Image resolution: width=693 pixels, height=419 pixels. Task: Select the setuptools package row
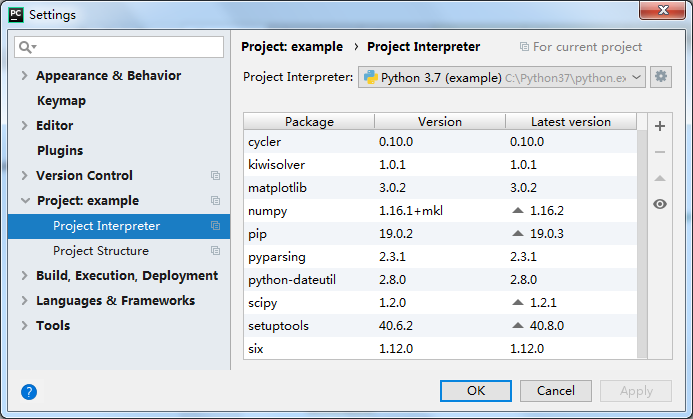(x=440, y=325)
